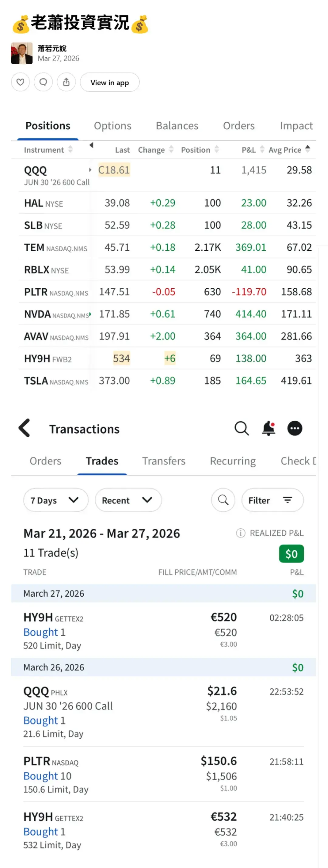Open search in the Transactions header

(x=241, y=429)
